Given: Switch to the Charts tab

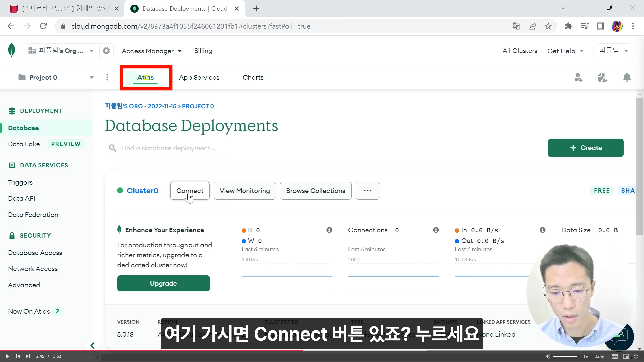Looking at the screenshot, I should [253, 77].
